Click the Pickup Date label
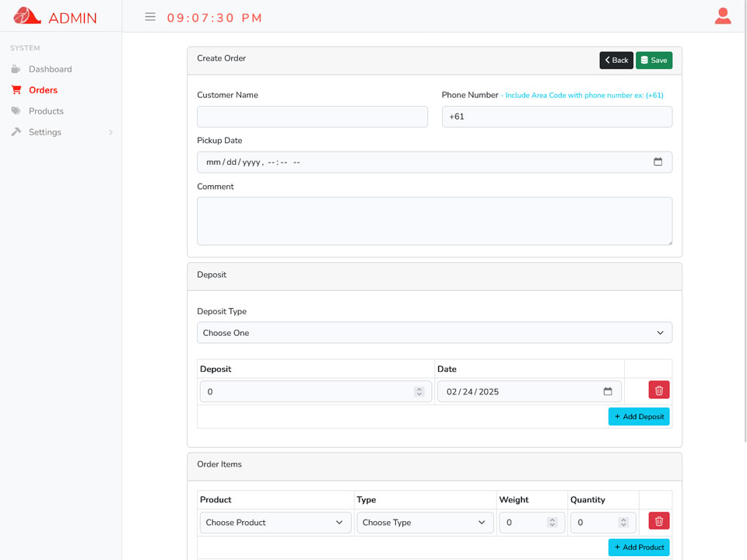 219,141
